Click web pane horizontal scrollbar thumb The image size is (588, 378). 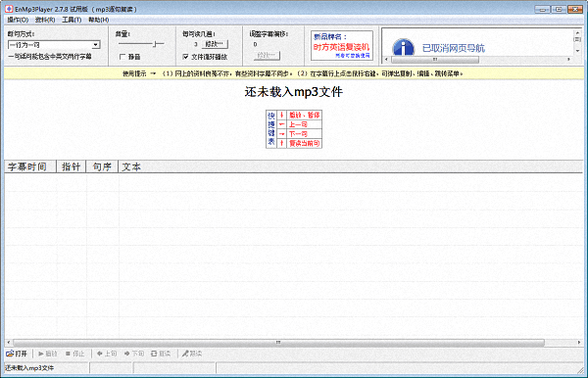point(434,59)
